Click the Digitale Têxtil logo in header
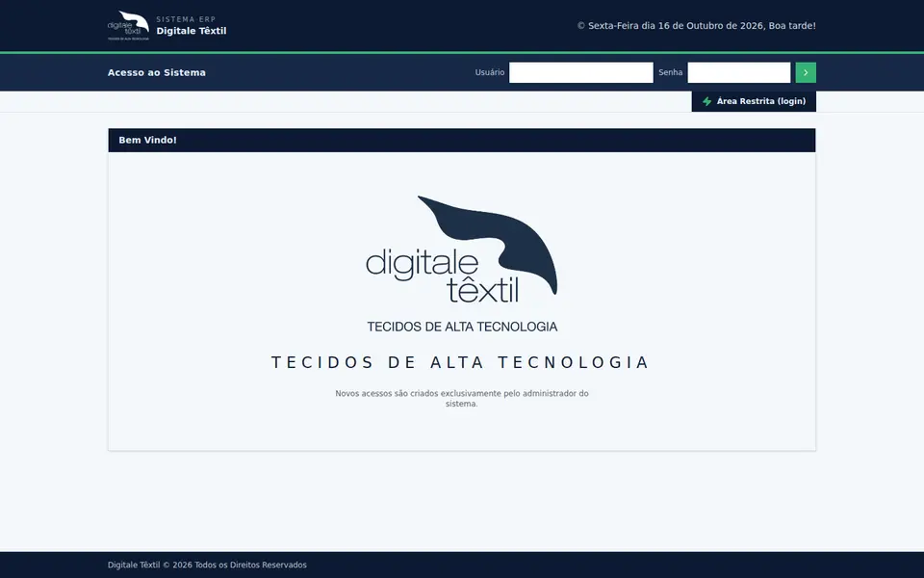The width and height of the screenshot is (924, 578). tap(128, 25)
